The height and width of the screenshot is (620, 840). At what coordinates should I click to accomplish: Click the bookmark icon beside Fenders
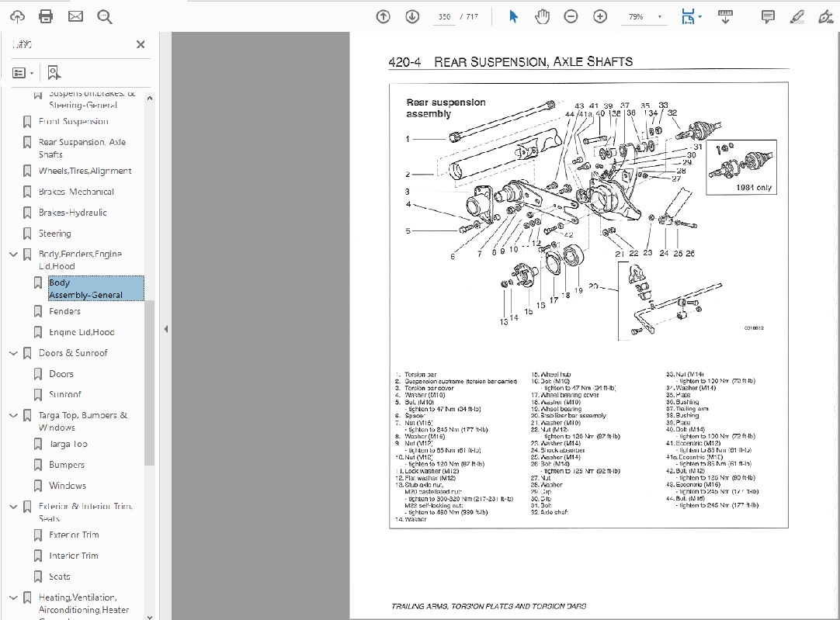coord(37,311)
